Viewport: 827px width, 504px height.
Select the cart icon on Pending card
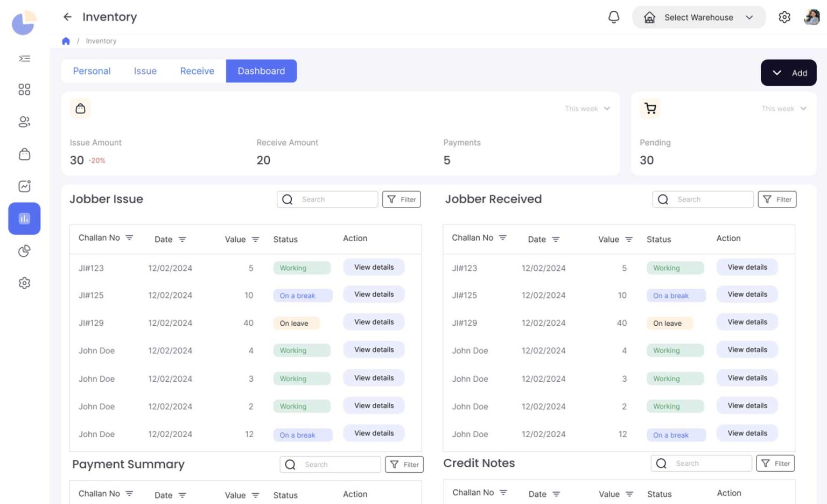650,108
